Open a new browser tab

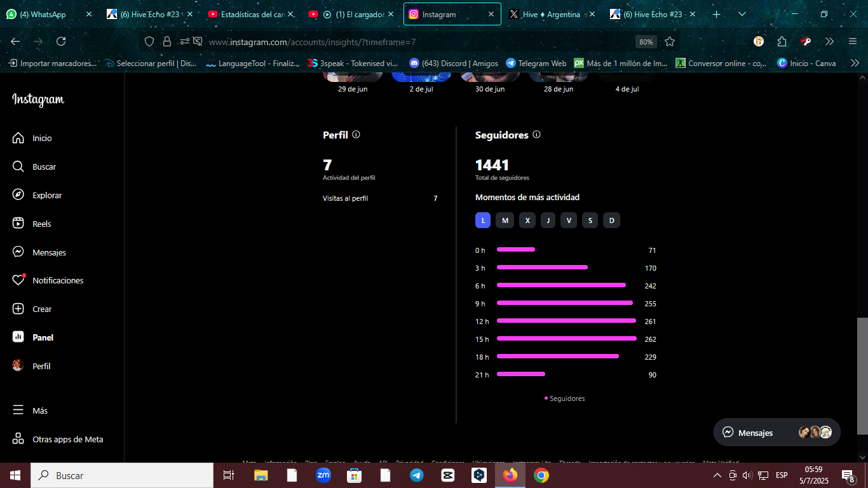(x=716, y=14)
